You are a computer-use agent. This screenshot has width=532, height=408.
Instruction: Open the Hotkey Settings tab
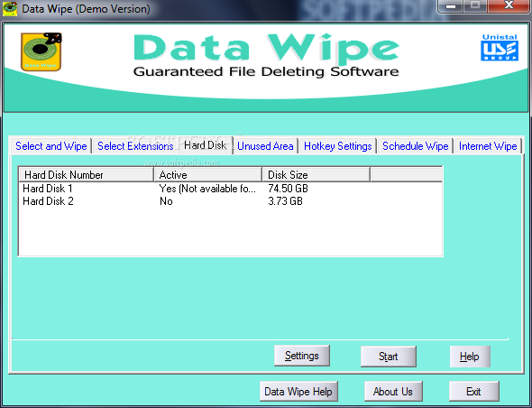click(x=338, y=146)
